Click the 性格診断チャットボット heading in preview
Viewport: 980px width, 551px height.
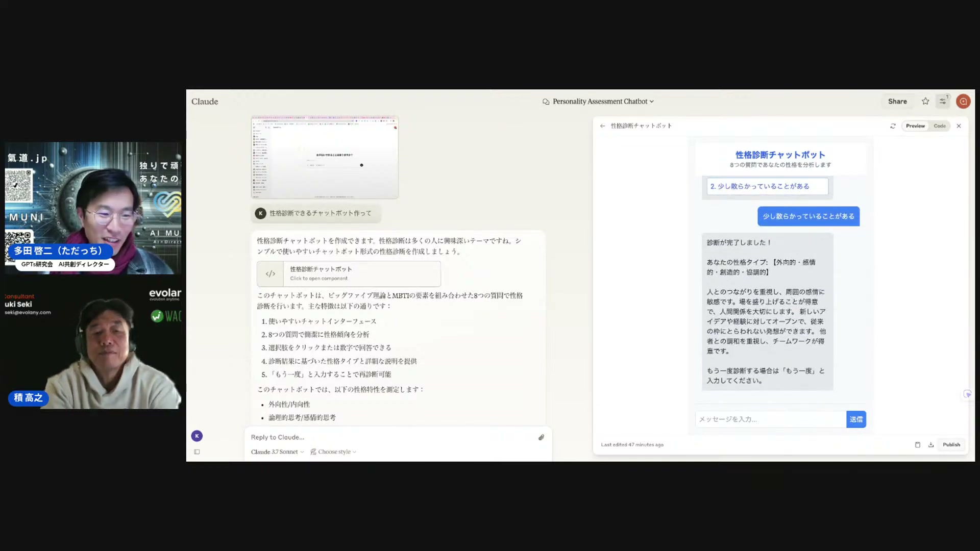780,155
